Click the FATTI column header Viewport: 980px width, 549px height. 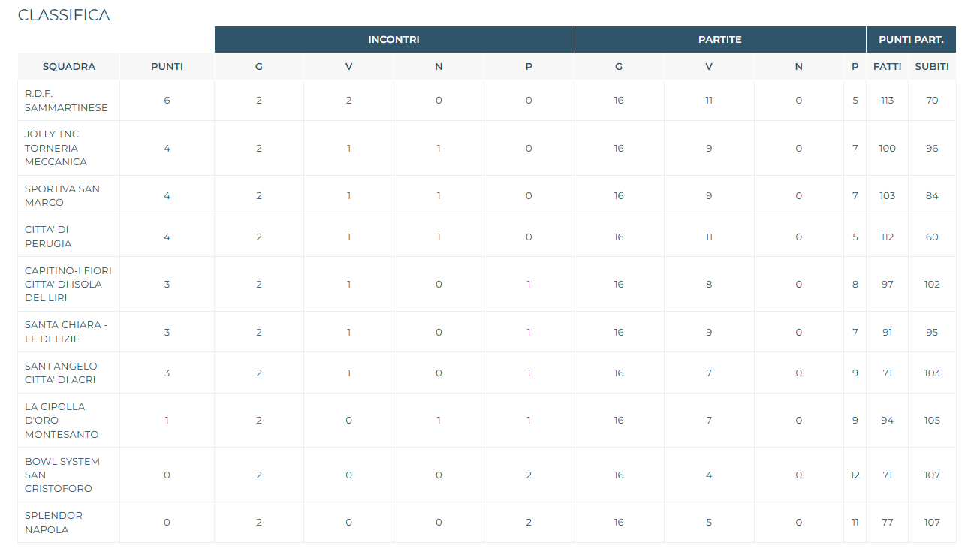[888, 66]
